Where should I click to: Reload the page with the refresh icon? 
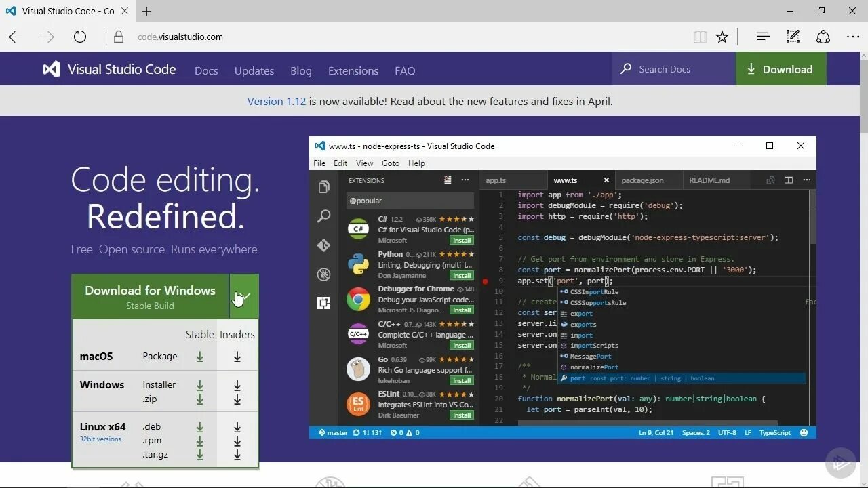click(80, 37)
